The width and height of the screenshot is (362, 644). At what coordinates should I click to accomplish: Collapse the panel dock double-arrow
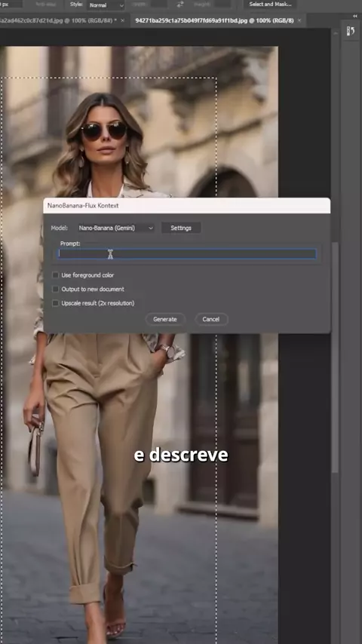coord(355,16)
